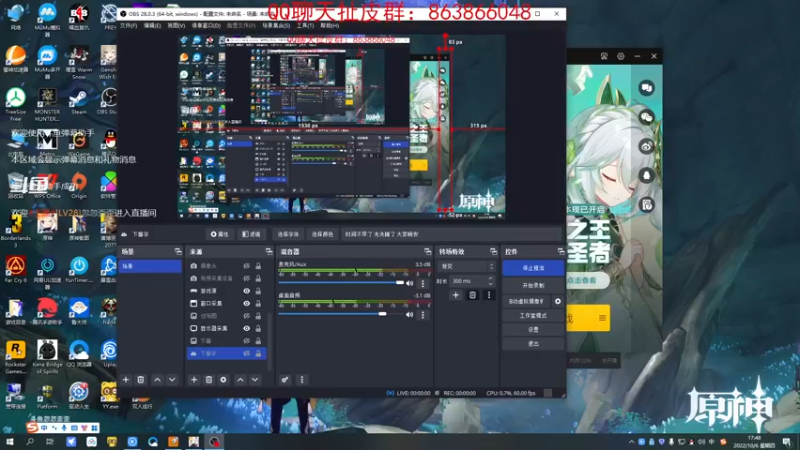Click the text source content input field

click(451, 234)
